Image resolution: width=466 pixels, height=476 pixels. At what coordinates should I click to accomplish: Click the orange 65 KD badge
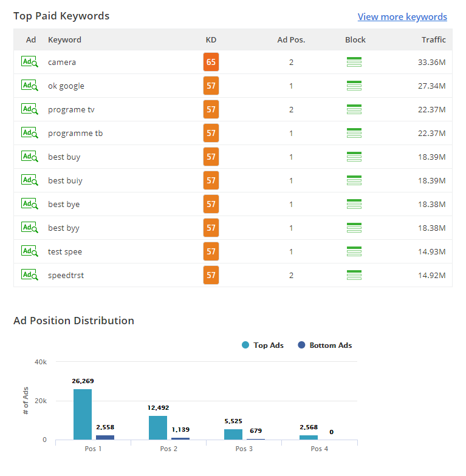[211, 62]
